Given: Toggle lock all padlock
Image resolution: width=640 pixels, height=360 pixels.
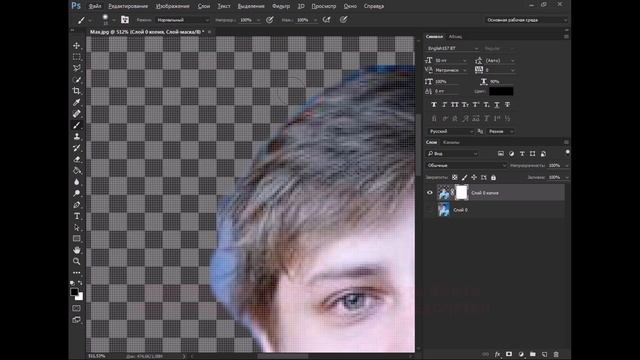Looking at the screenshot, I should click(493, 178).
